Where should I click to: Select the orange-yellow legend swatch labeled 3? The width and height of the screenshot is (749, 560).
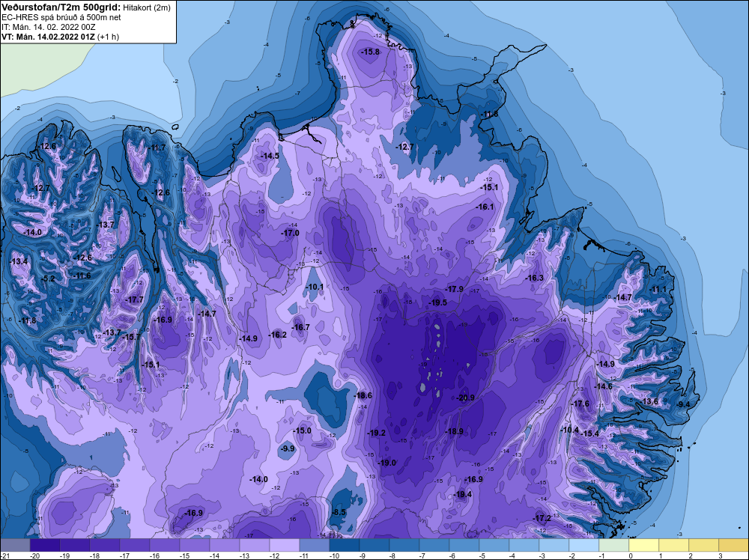point(733,545)
